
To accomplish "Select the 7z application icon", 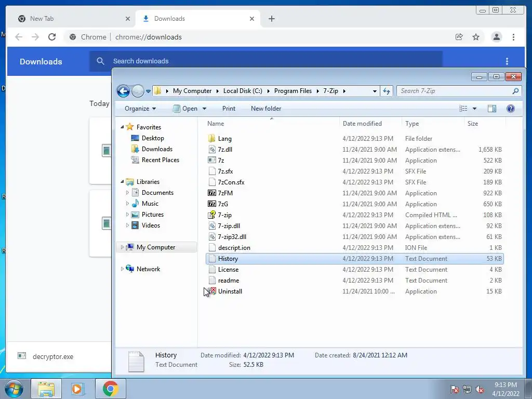I will pos(212,160).
